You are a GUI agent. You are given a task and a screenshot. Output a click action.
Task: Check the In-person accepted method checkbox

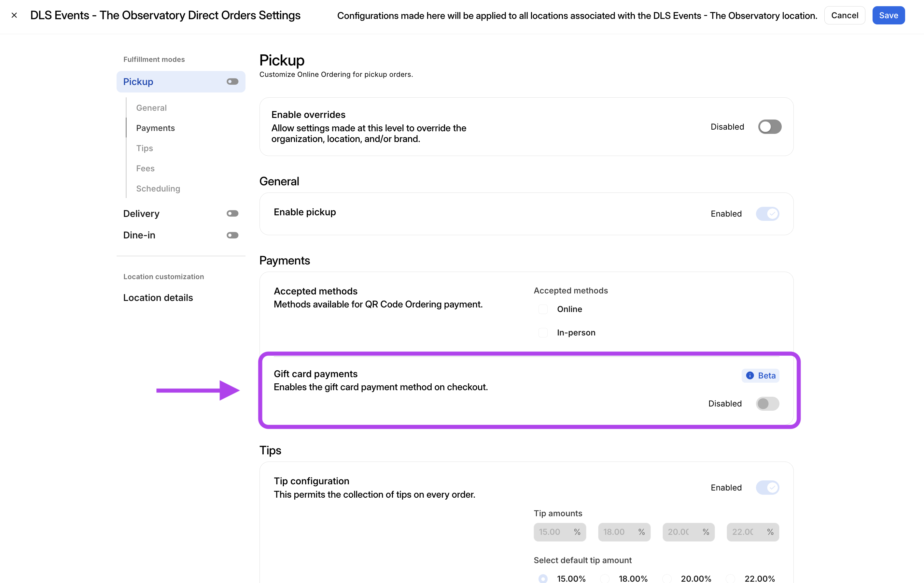[x=542, y=333]
